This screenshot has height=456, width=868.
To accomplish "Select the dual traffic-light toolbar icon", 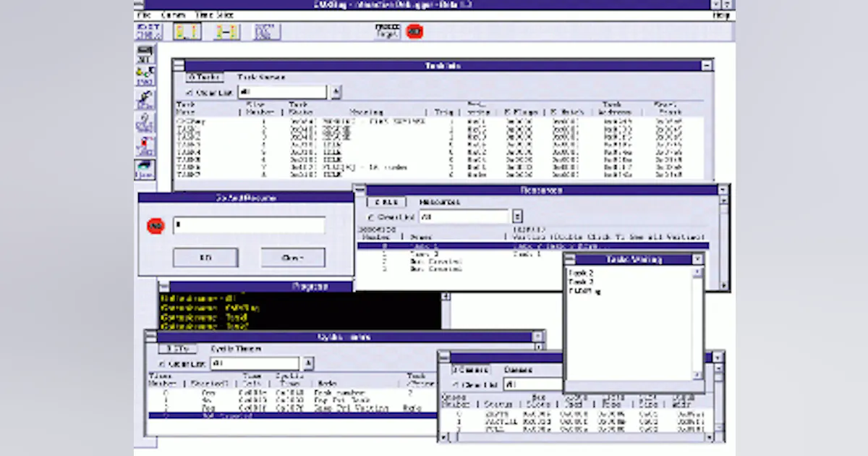I will (x=187, y=31).
